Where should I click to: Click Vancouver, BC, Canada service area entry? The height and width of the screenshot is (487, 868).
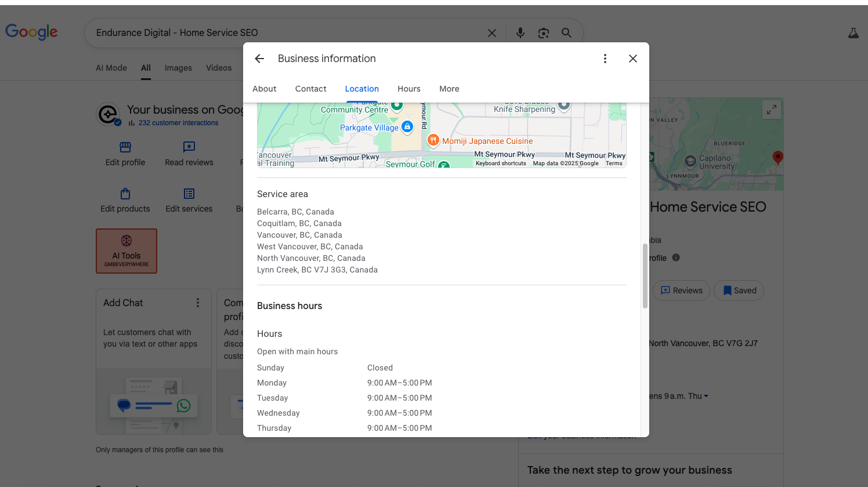click(x=299, y=235)
